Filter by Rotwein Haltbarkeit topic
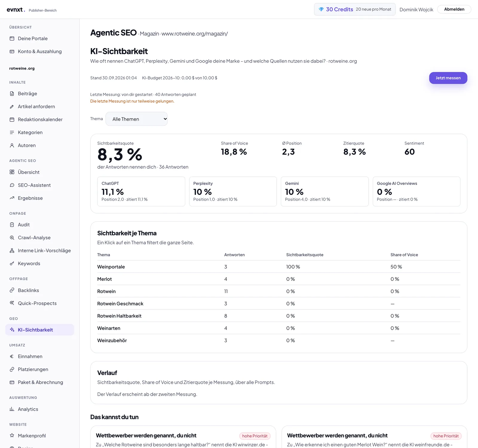The image size is (478, 448). coord(278,316)
